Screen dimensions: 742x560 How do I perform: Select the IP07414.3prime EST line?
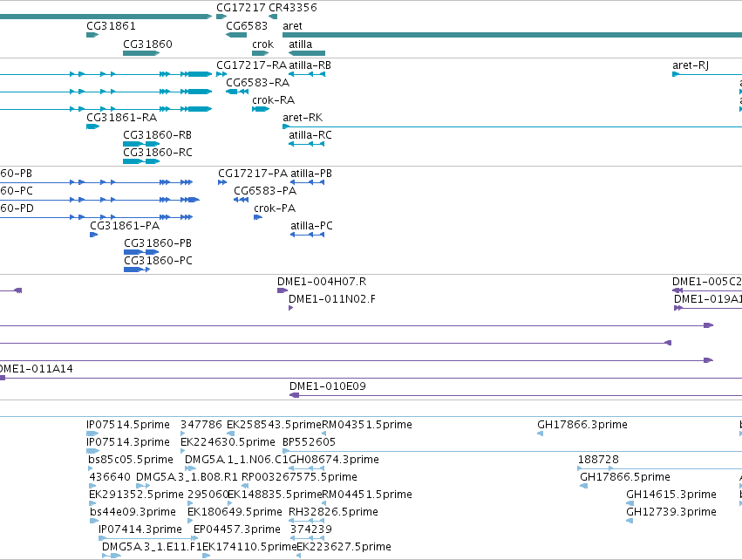coord(148,538)
